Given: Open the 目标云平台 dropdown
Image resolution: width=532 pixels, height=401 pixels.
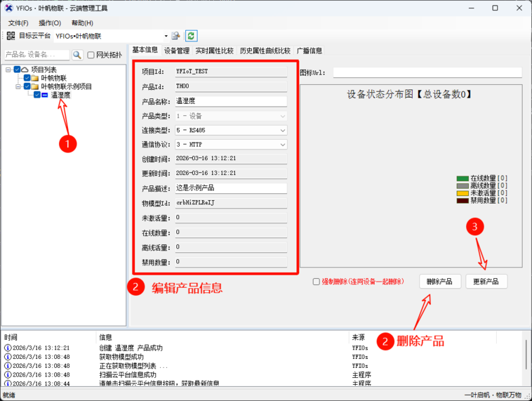Looking at the screenshot, I should click(x=166, y=36).
